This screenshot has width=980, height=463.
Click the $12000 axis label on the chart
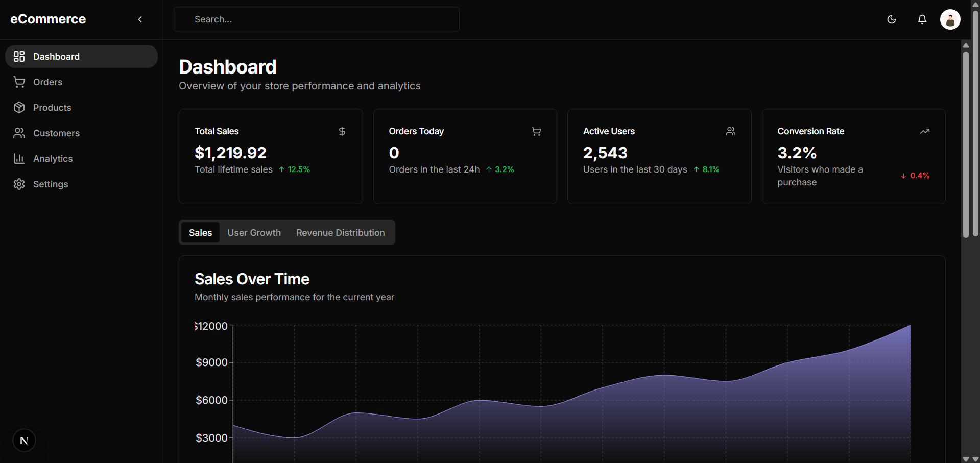[211, 326]
